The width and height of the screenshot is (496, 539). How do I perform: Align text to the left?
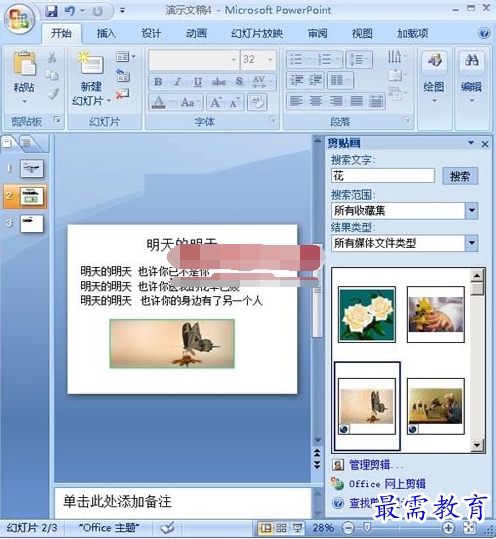pyautogui.click(x=296, y=101)
